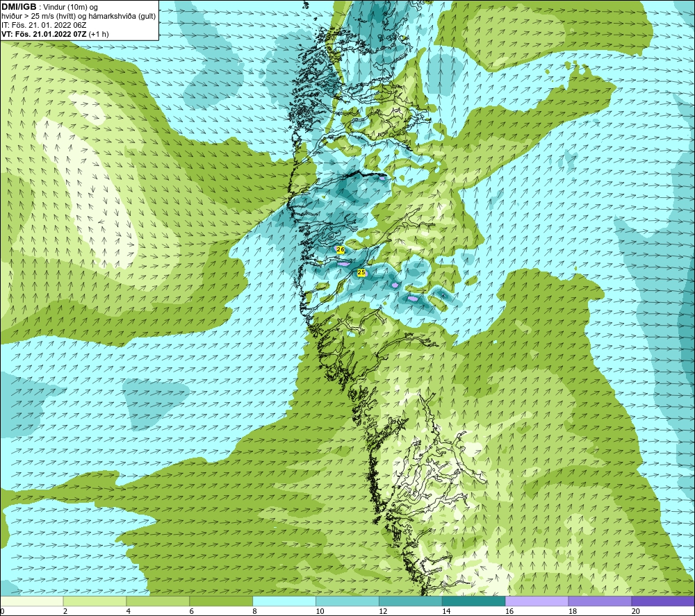The image size is (695, 616).
Task: Click the legend scale value 18
Action: click(573, 611)
